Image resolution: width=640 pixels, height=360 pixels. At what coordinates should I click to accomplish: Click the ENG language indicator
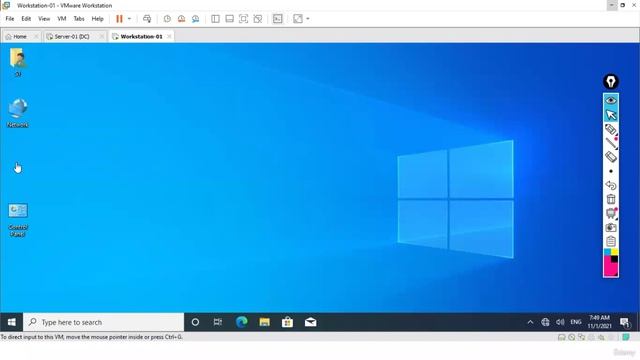(576, 322)
